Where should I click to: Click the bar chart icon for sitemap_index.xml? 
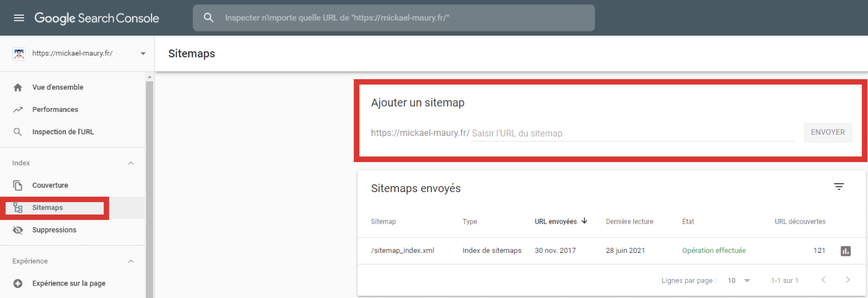tap(845, 251)
